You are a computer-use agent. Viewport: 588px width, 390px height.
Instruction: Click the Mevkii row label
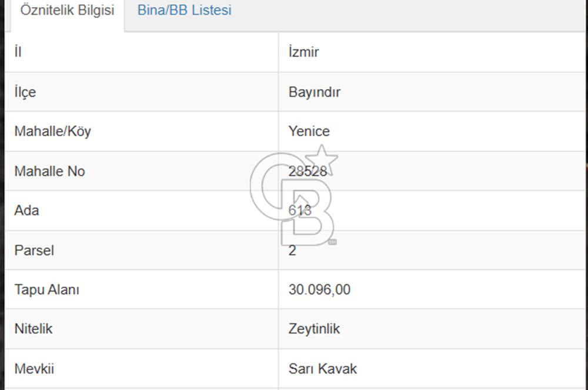pos(32,369)
